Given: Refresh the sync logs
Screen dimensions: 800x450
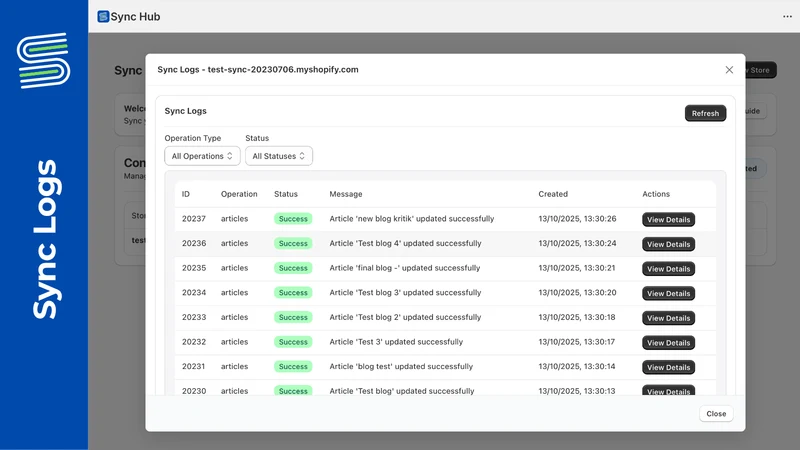Looking at the screenshot, I should point(705,113).
